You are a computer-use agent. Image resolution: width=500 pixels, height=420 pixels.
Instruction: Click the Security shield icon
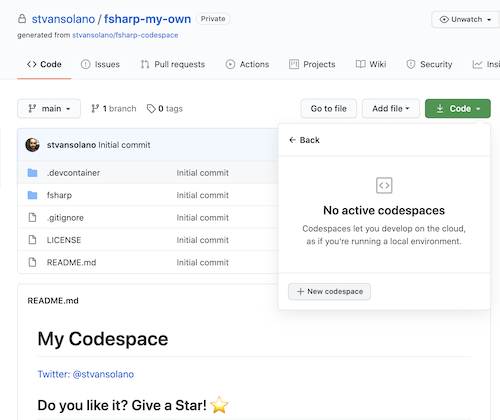411,64
